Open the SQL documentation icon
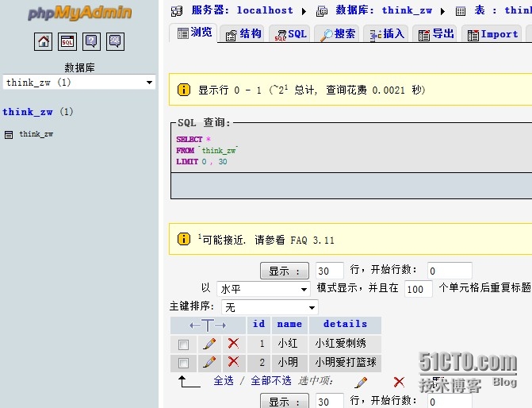This screenshot has height=408, width=532. click(115, 41)
